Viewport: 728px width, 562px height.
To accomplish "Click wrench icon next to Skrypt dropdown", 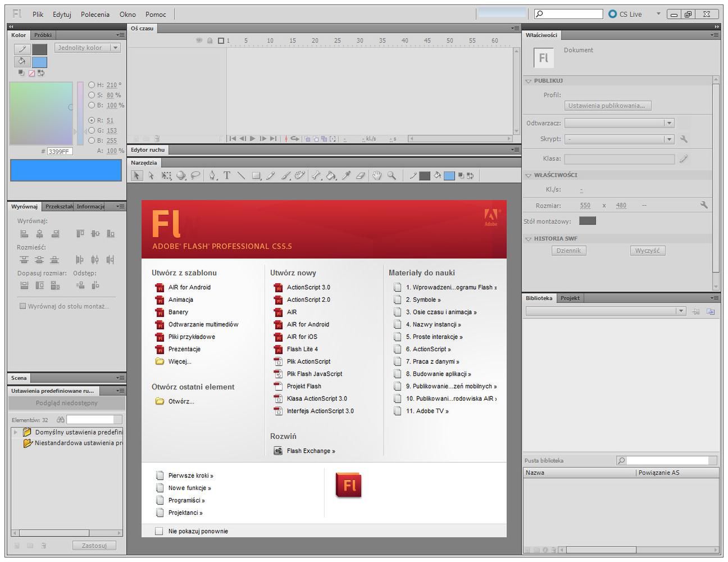I will pyautogui.click(x=684, y=139).
